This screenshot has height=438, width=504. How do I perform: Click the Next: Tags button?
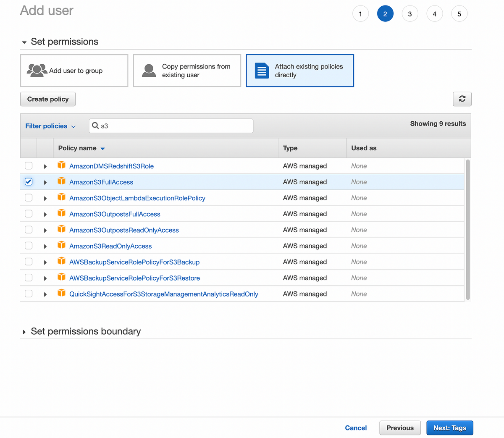click(x=450, y=428)
